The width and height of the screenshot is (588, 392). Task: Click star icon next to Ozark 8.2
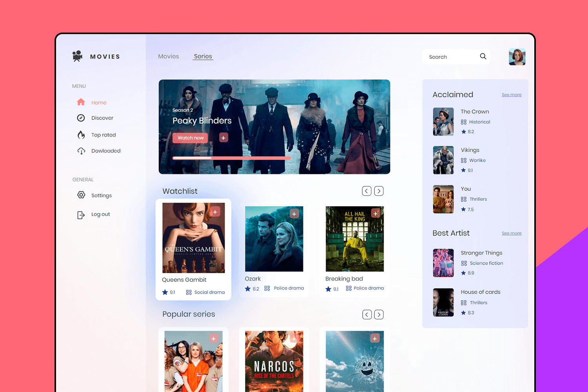(x=248, y=289)
